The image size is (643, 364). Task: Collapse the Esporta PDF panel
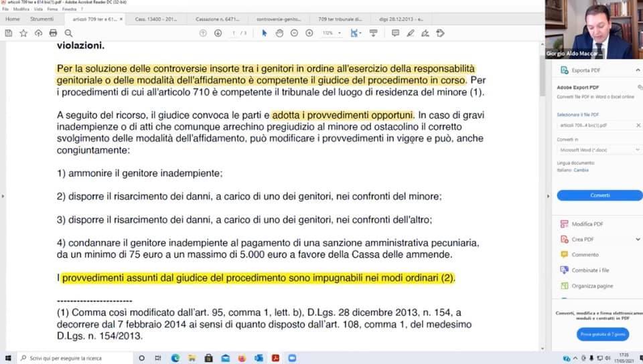tap(638, 70)
